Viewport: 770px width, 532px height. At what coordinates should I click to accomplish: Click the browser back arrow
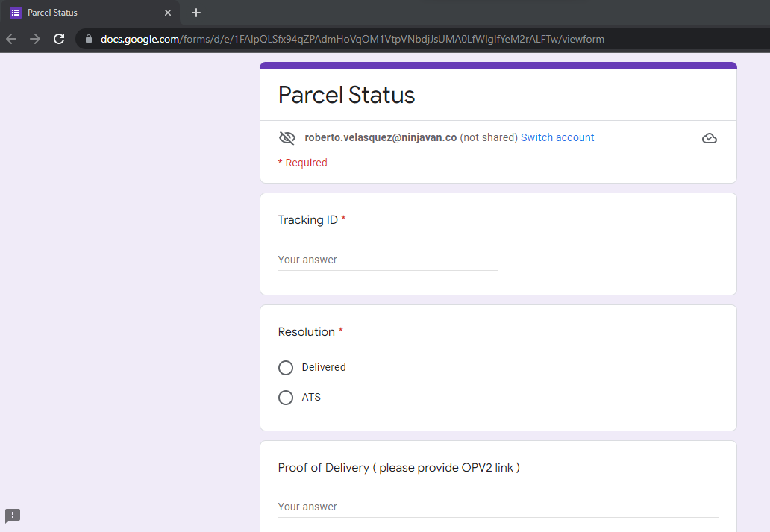(x=11, y=39)
